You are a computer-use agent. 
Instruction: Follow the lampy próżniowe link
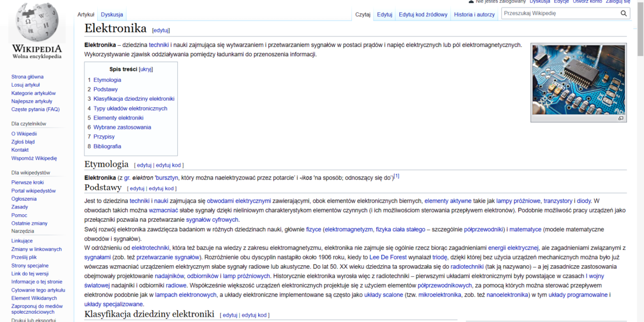518,201
